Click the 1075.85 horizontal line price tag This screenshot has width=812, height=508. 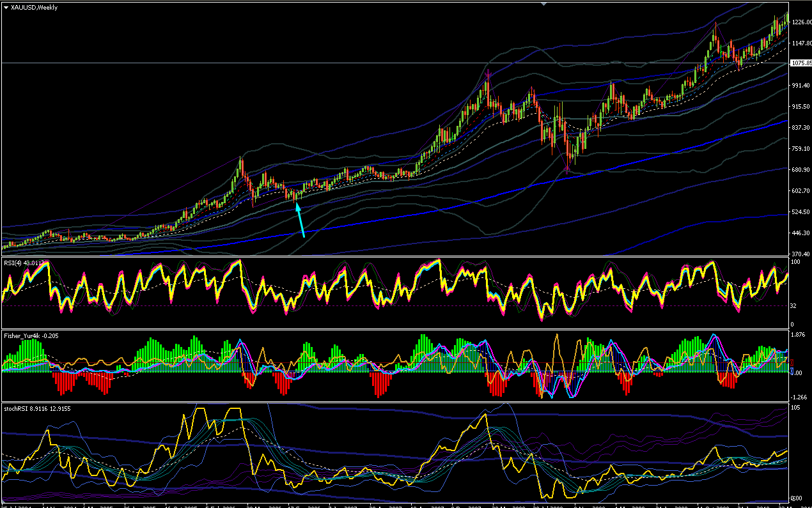coord(800,63)
